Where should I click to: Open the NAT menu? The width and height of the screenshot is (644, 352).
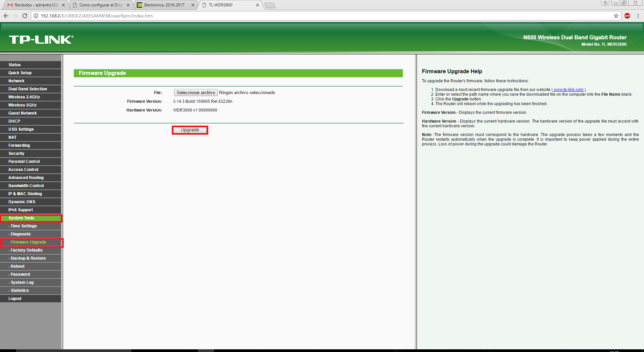[31, 137]
